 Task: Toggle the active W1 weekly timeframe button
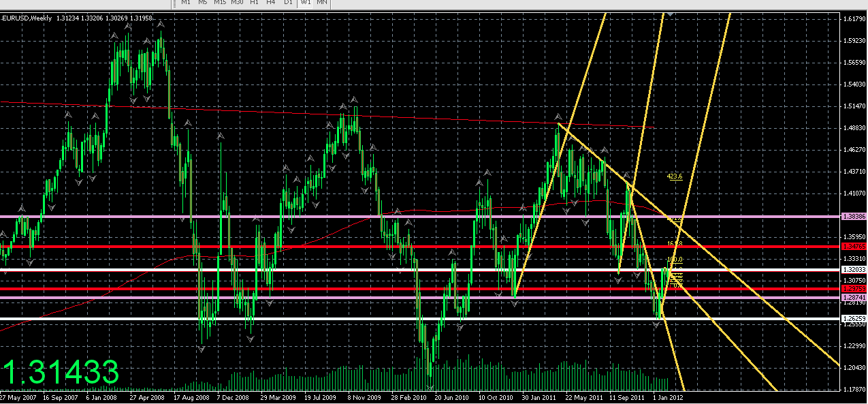(x=306, y=3)
